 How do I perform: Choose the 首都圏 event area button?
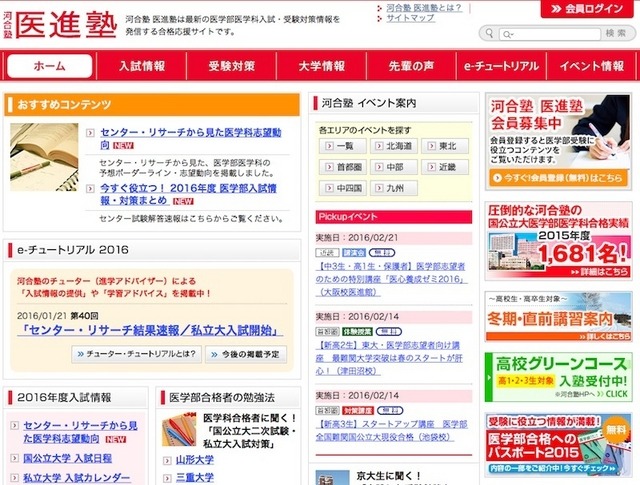tap(342, 167)
